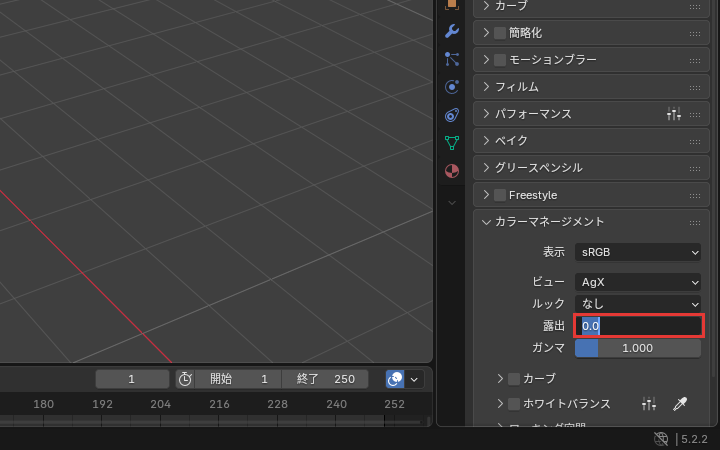
Task: Click the ガンマ 1.000 slider
Action: click(638, 348)
